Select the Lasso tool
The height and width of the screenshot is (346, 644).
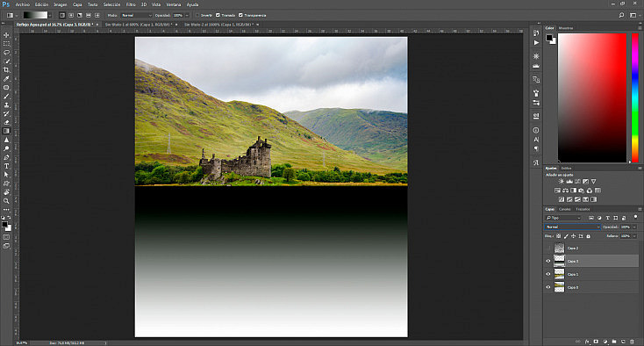pyautogui.click(x=6, y=53)
